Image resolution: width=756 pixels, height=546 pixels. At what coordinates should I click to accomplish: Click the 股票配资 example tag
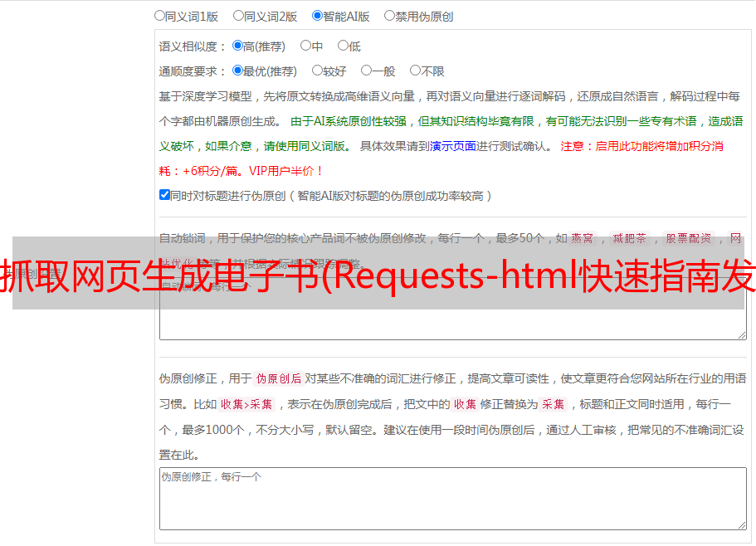click(689, 238)
